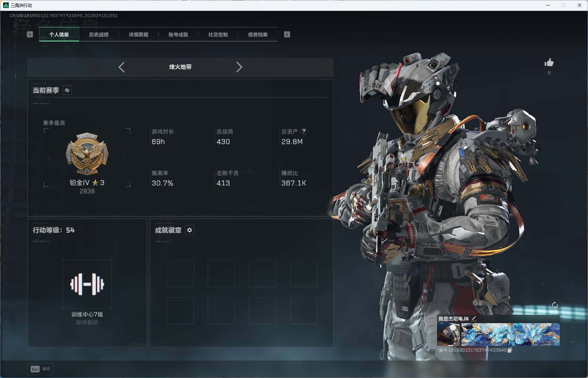
Task: Click the rotate character refresh icon
Action: (x=554, y=305)
